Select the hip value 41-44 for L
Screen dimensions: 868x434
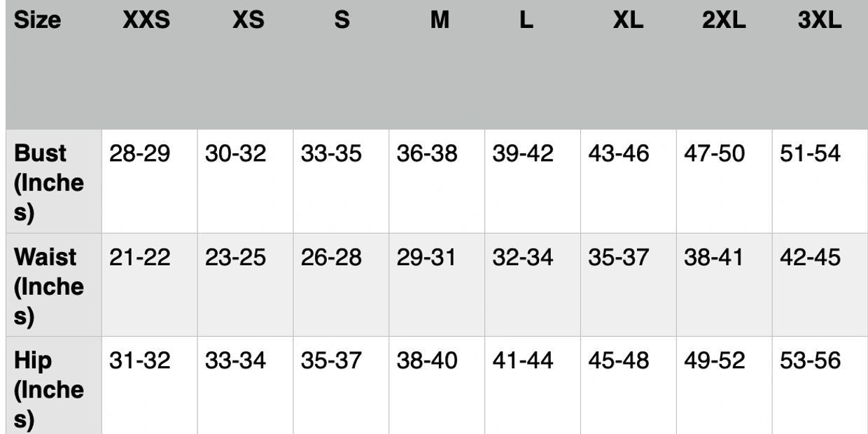pyautogui.click(x=522, y=361)
